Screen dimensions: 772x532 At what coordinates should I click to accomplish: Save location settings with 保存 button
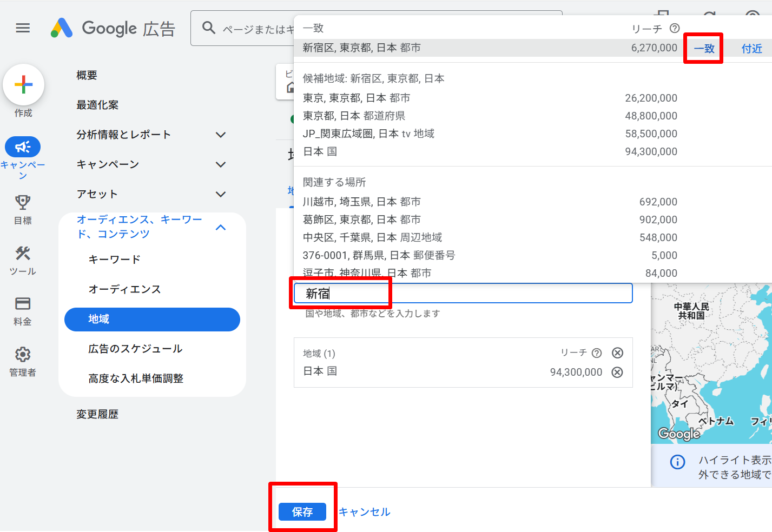(302, 512)
